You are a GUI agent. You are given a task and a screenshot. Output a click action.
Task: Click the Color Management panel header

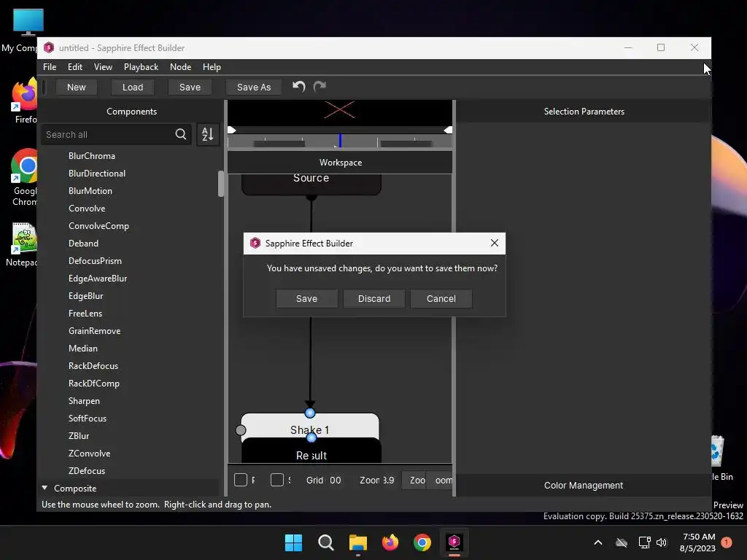coord(583,485)
